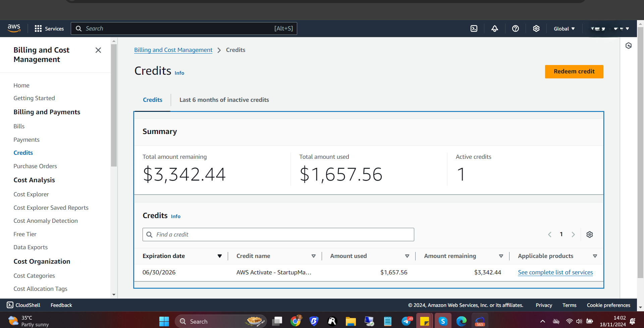Open the notifications bell

pos(495,28)
